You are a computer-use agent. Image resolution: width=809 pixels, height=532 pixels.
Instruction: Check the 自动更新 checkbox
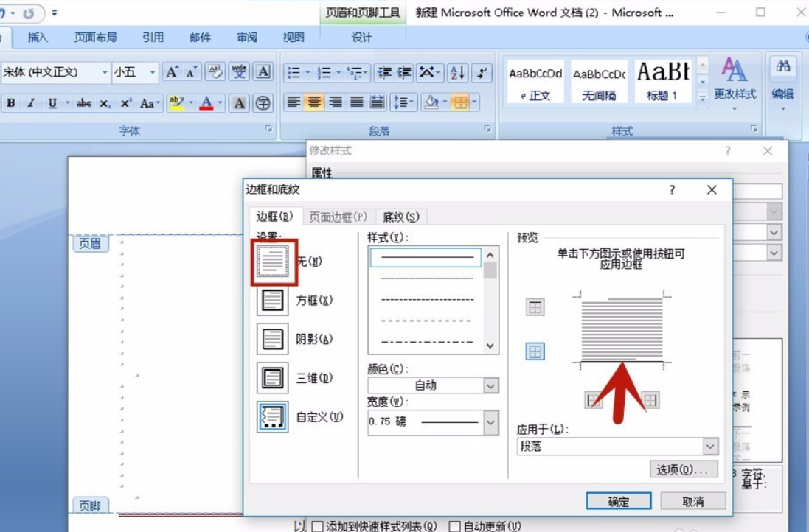454,526
